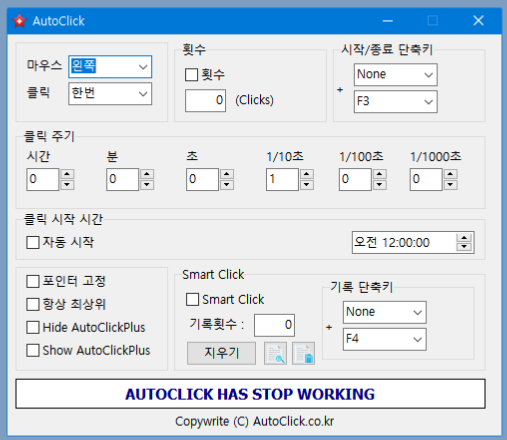Open the start/stop modifier dropdown showing None
This screenshot has height=440, width=507.
point(396,74)
